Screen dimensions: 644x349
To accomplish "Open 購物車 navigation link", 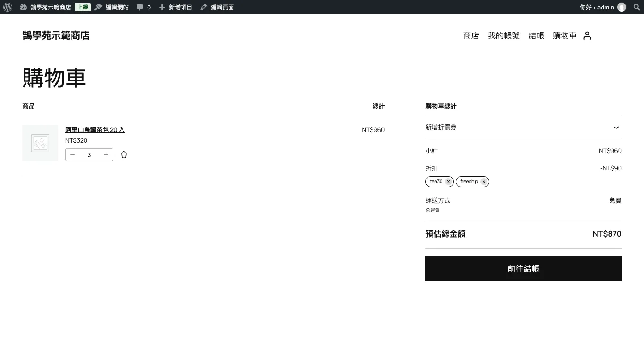I will (565, 36).
